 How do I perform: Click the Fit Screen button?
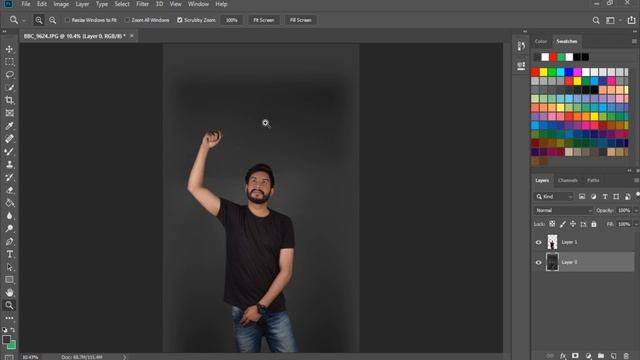tap(264, 20)
